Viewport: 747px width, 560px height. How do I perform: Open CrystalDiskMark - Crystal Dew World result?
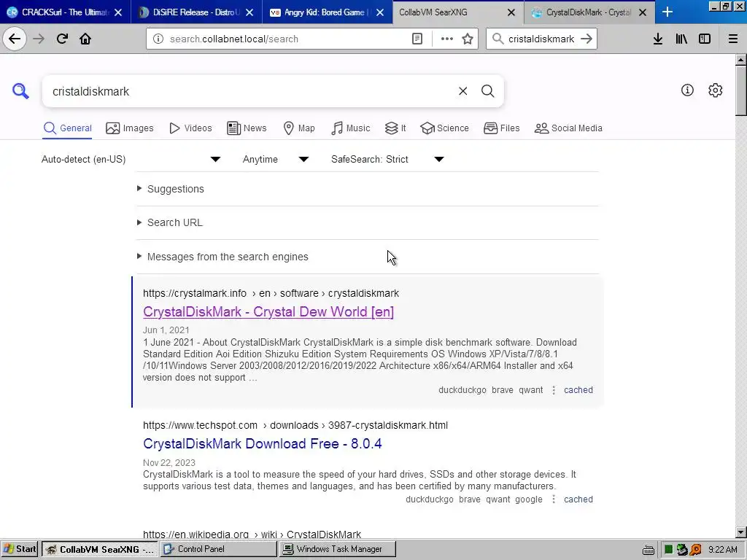(268, 311)
